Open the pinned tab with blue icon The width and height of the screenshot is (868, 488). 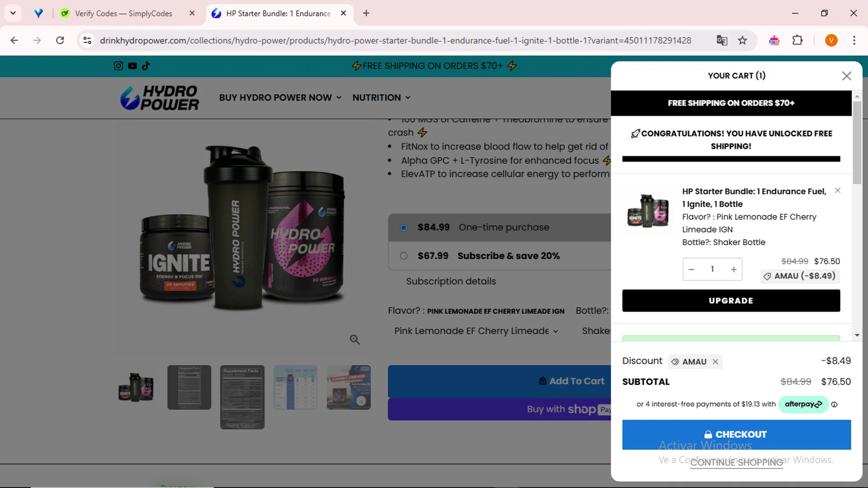coord(38,13)
